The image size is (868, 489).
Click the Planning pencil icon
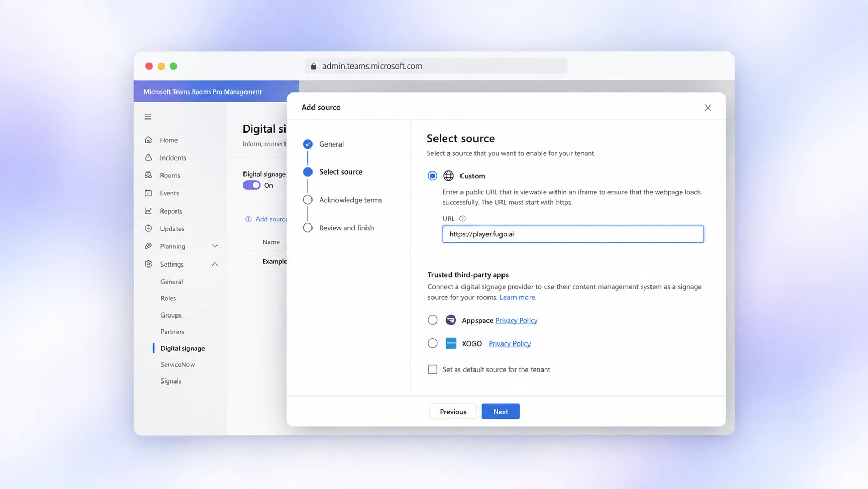pos(148,246)
